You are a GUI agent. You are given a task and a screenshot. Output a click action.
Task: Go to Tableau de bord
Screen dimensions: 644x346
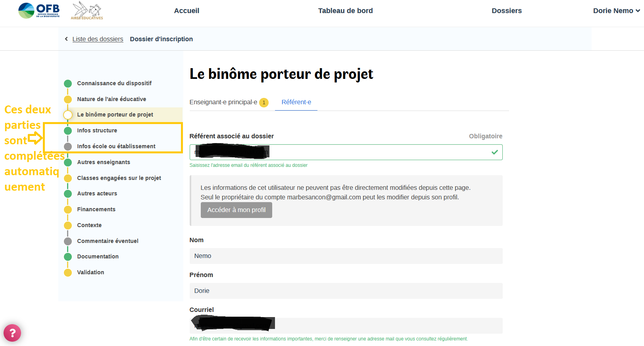345,11
